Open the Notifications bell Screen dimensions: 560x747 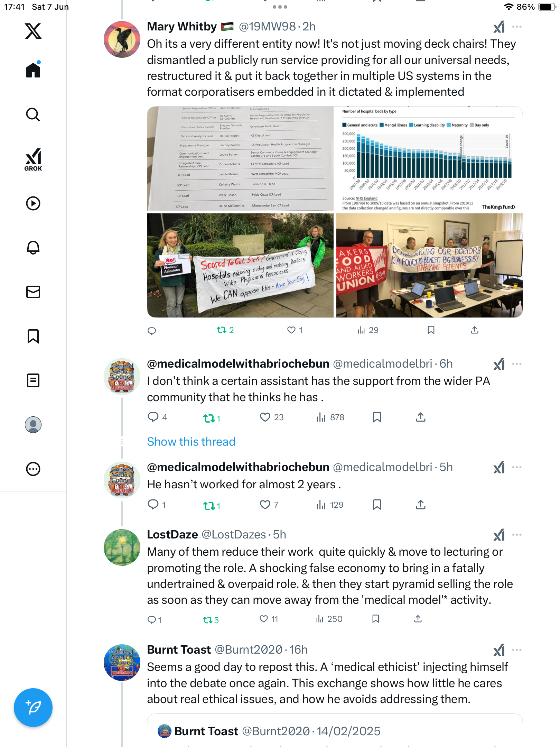[33, 248]
